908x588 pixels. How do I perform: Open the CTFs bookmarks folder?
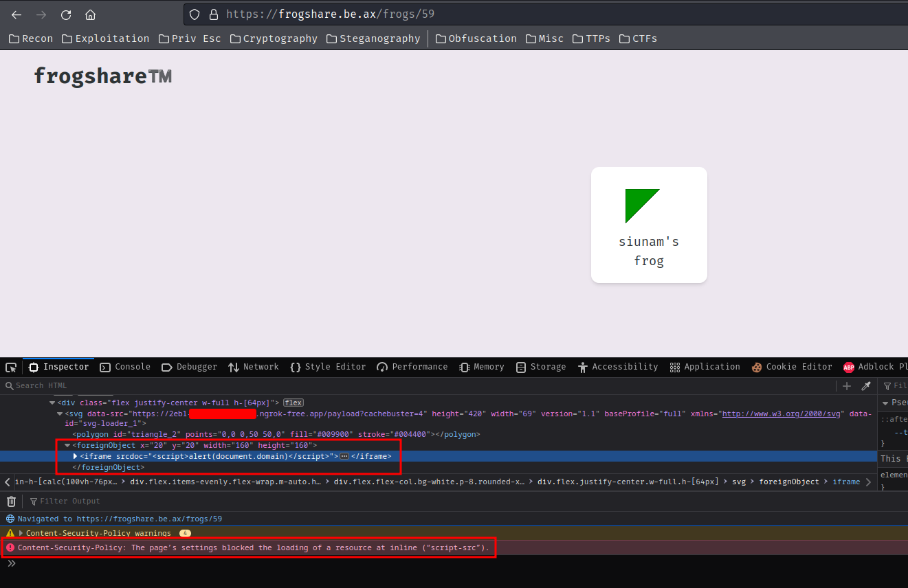pyautogui.click(x=638, y=38)
